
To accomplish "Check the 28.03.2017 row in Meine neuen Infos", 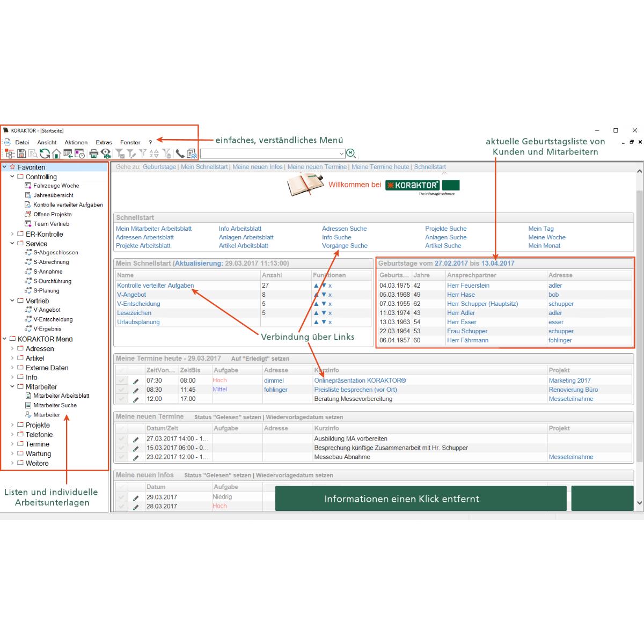I will tap(121, 506).
